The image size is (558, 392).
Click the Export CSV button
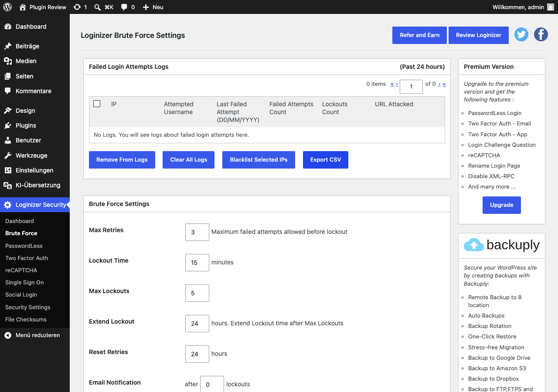coord(326,160)
